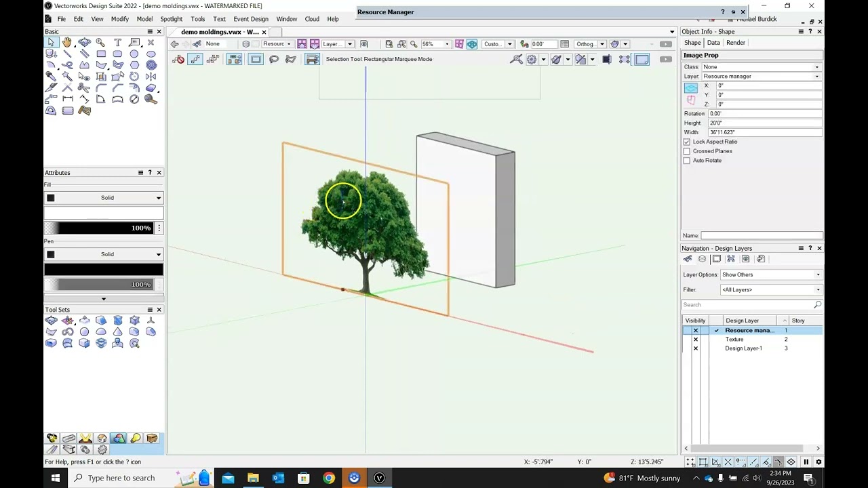Select the Eyedropper tool
This screenshot has height=488, width=868.
point(51,77)
